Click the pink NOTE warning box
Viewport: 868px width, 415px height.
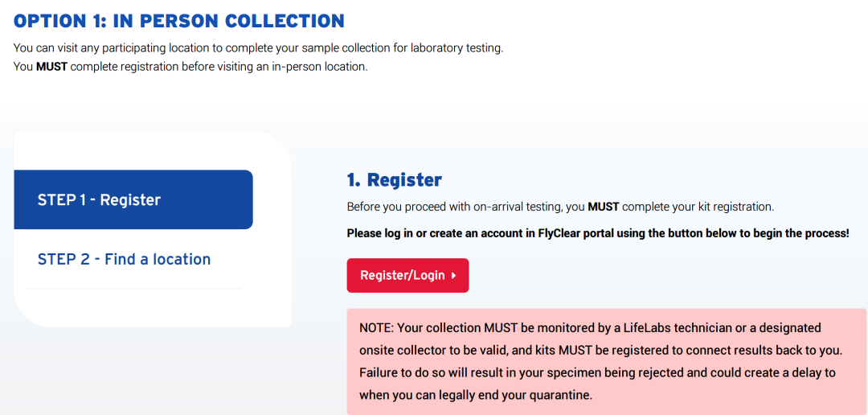(x=607, y=362)
